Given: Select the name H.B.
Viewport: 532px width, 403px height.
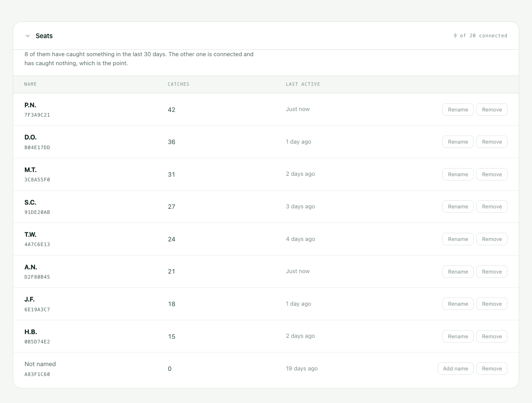Looking at the screenshot, I should pos(31,332).
